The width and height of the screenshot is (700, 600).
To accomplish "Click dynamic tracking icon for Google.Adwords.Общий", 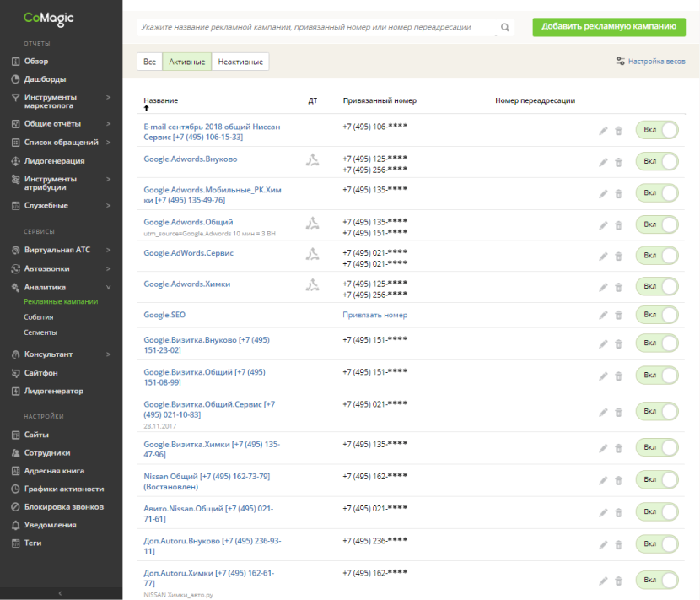I will (313, 223).
